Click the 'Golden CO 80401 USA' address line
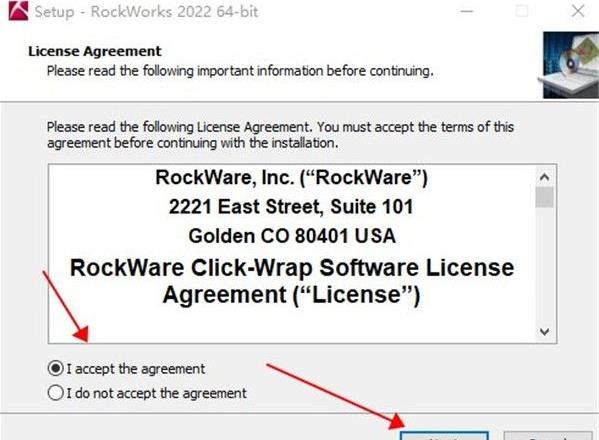The height and width of the screenshot is (440, 599). tap(292, 236)
